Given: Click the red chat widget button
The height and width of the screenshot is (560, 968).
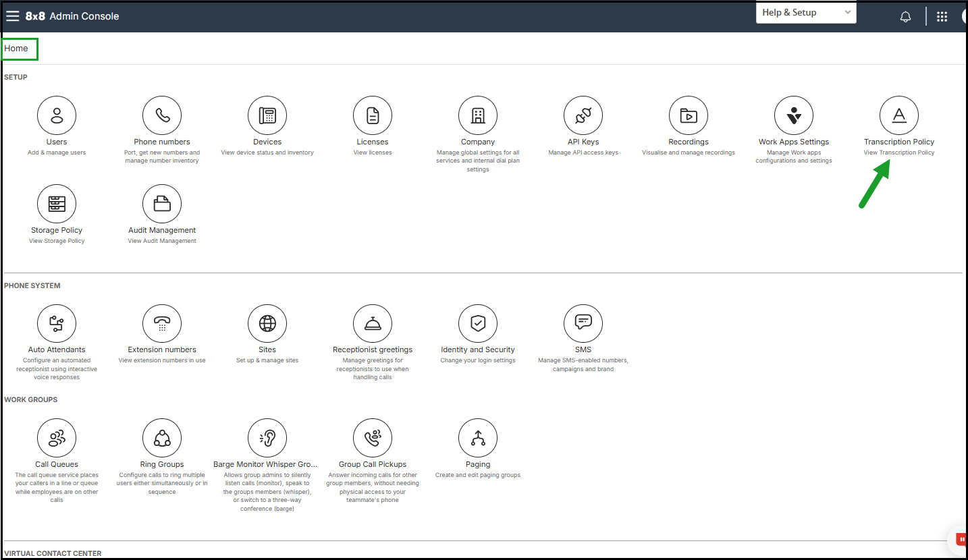Looking at the screenshot, I should [959, 540].
